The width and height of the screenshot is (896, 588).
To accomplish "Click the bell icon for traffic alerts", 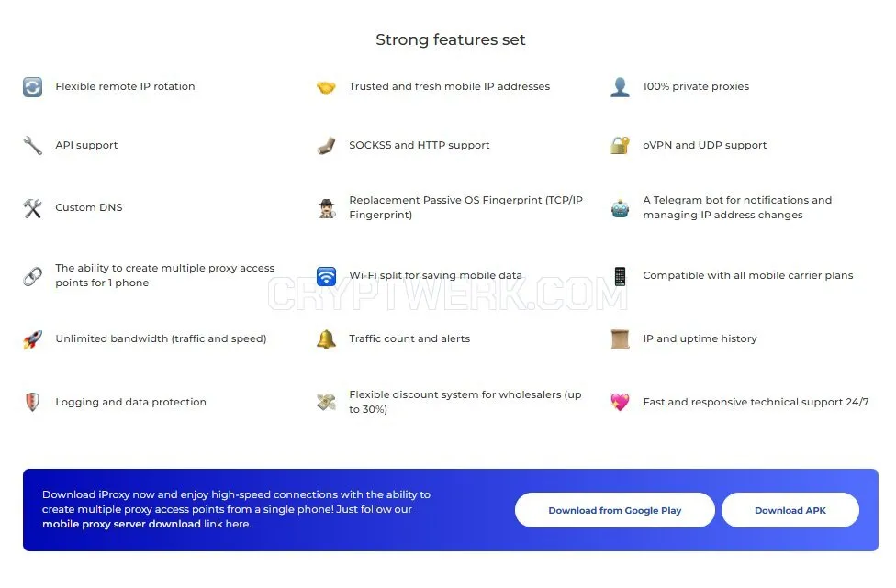I will 326,339.
